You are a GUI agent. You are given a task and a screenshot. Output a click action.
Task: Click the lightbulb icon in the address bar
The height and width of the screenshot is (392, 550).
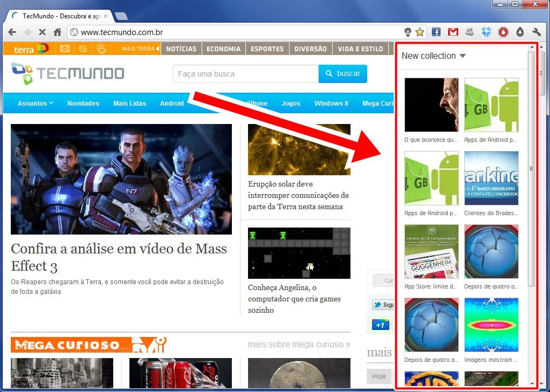(x=408, y=32)
